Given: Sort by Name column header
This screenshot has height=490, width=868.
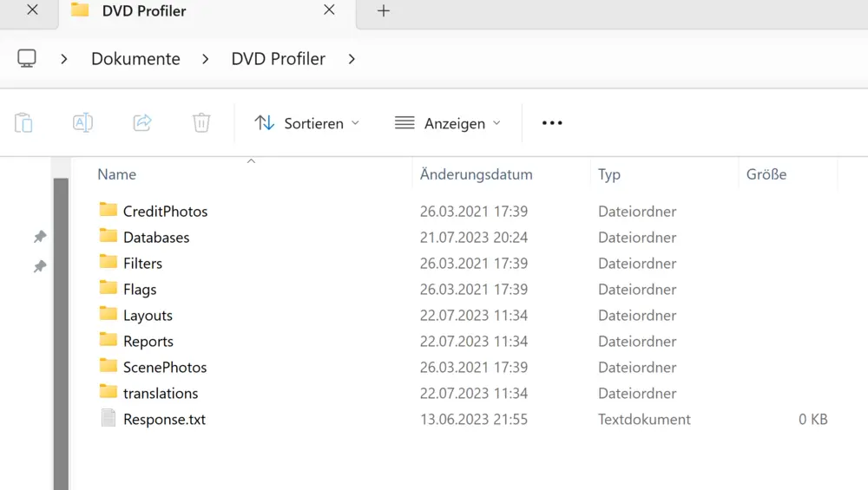Looking at the screenshot, I should click(x=117, y=174).
